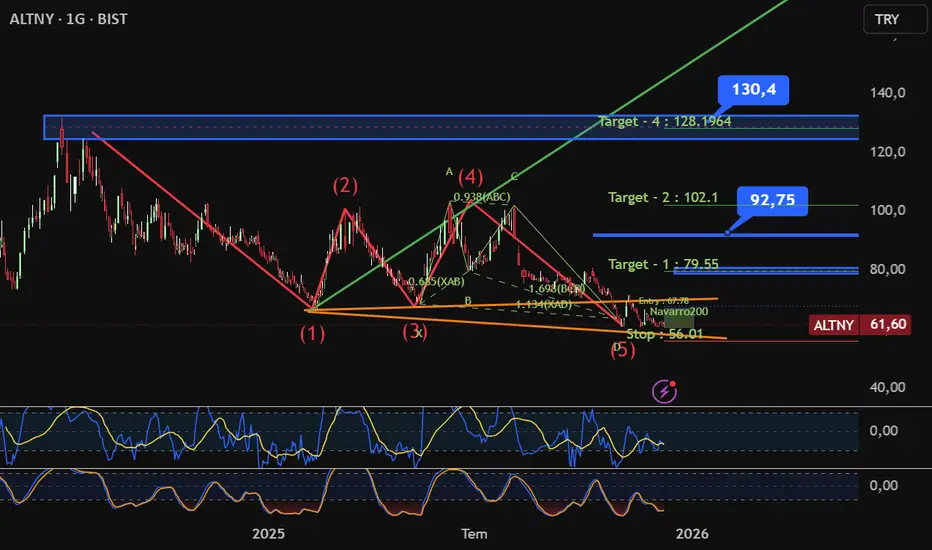The height and width of the screenshot is (550, 932).
Task: Click the Target - 1 : 79.55 label
Action: [x=663, y=264]
